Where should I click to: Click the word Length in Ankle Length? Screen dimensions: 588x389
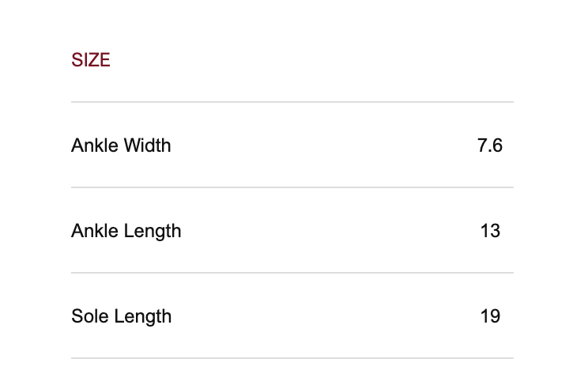(x=153, y=231)
